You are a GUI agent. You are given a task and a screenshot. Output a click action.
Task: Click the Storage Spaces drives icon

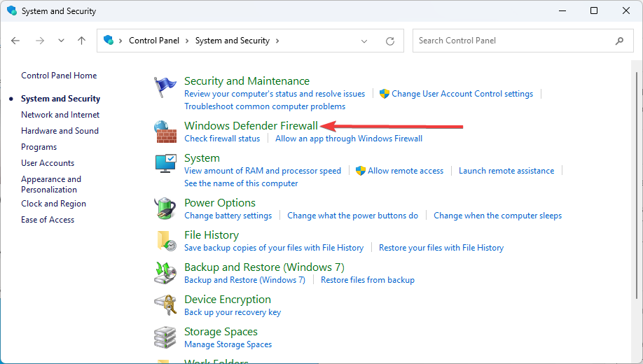tap(165, 337)
